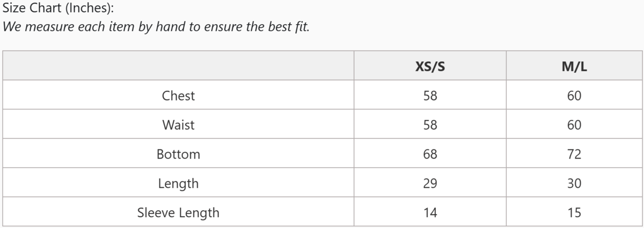This screenshot has height=228, width=644.
Task: Select the Sleeve Length row label
Action: click(x=178, y=212)
